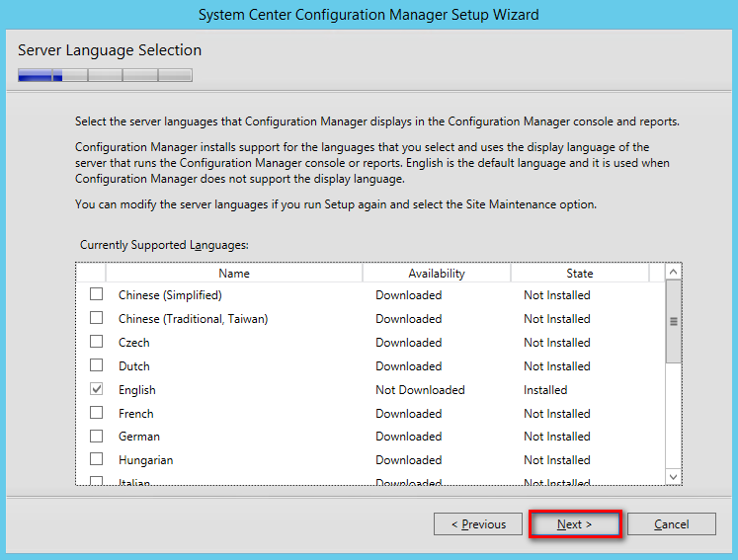Click the Not Installed cell for Hungarian
The height and width of the screenshot is (560, 738).
point(557,460)
